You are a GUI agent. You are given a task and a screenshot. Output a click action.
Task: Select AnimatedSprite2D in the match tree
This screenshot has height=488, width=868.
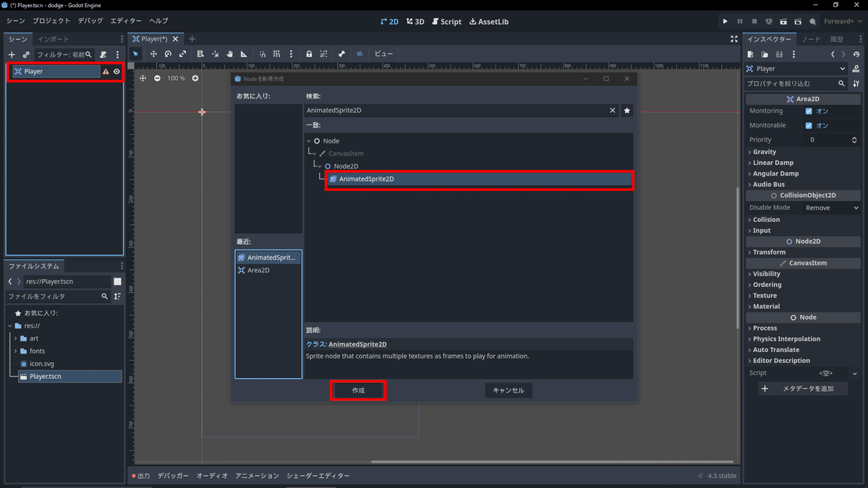coord(480,179)
